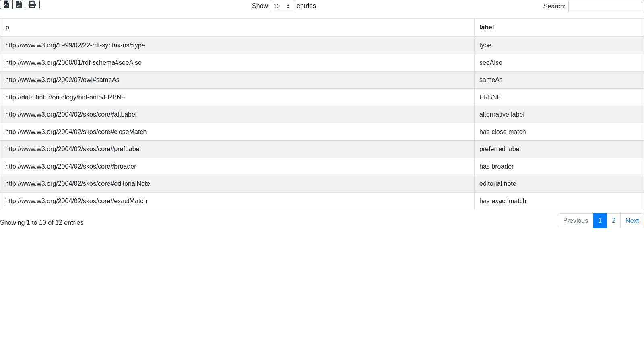644x362 pixels.
Task: Click the 'has close match' label cell
Action: (x=502, y=132)
